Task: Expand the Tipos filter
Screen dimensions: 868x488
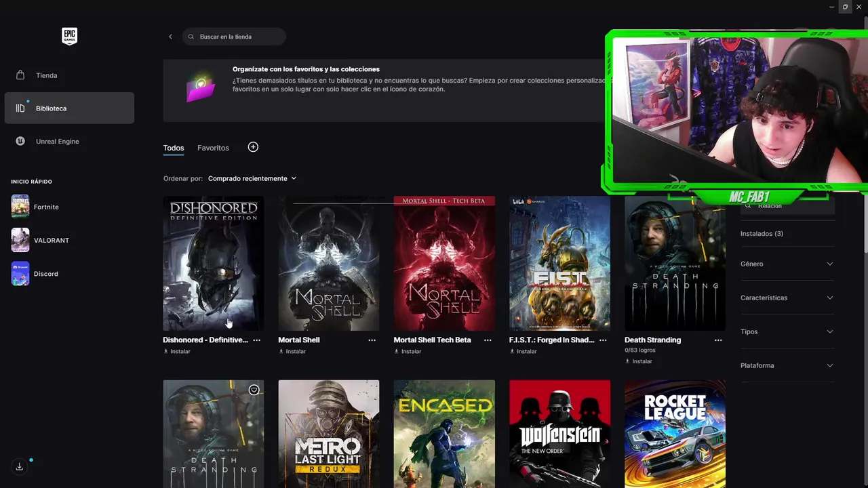Action: pyautogui.click(x=787, y=331)
